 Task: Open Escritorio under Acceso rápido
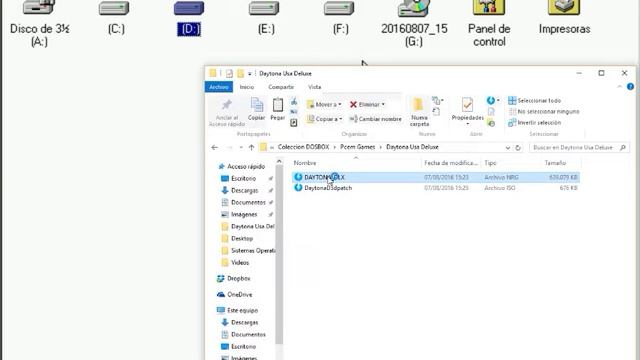tap(243, 178)
